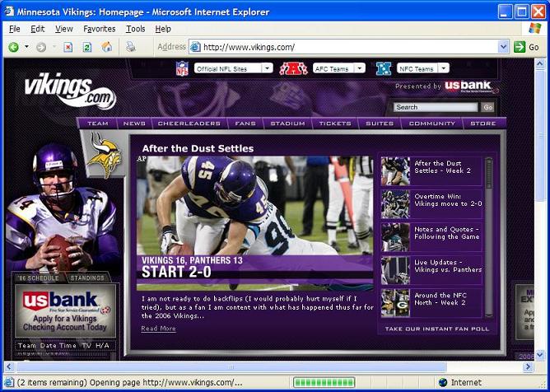Open the Favorites menu

pos(100,29)
